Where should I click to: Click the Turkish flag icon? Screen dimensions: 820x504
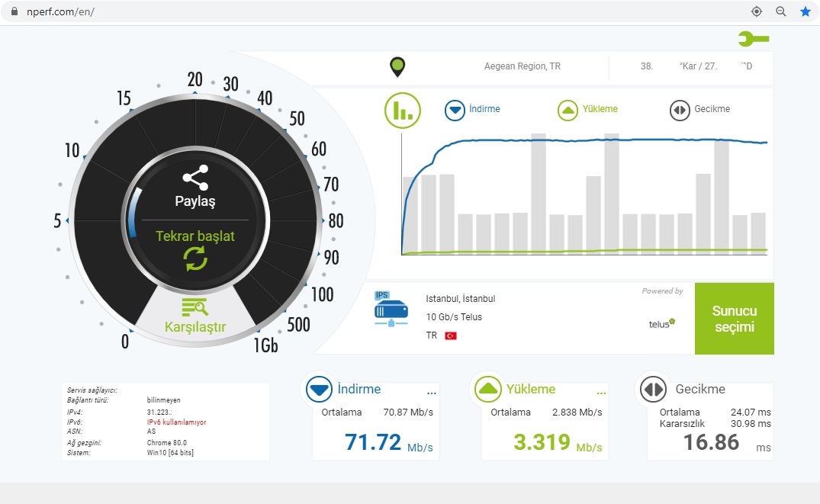(451, 335)
